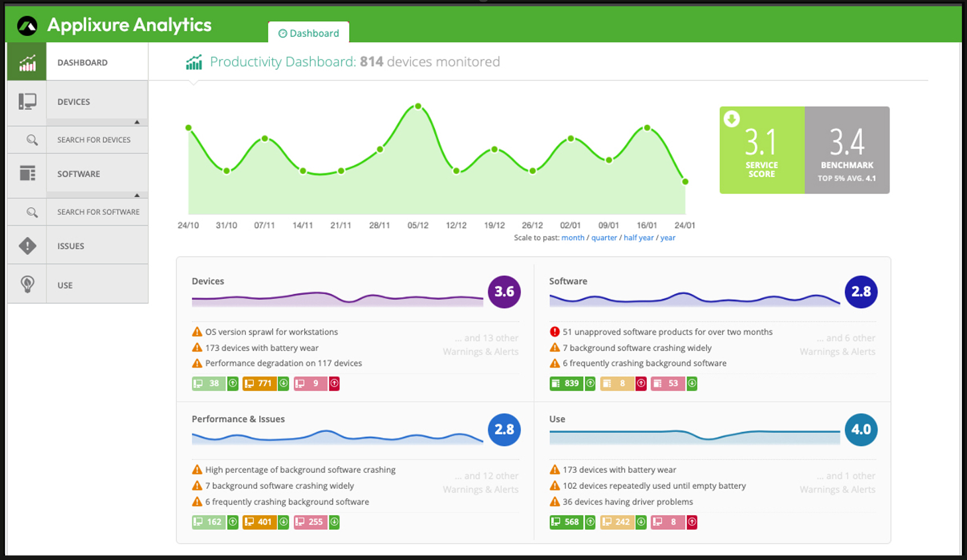This screenshot has height=560, width=967.
Task: Collapse the Devices submenu arrow
Action: 137,121
